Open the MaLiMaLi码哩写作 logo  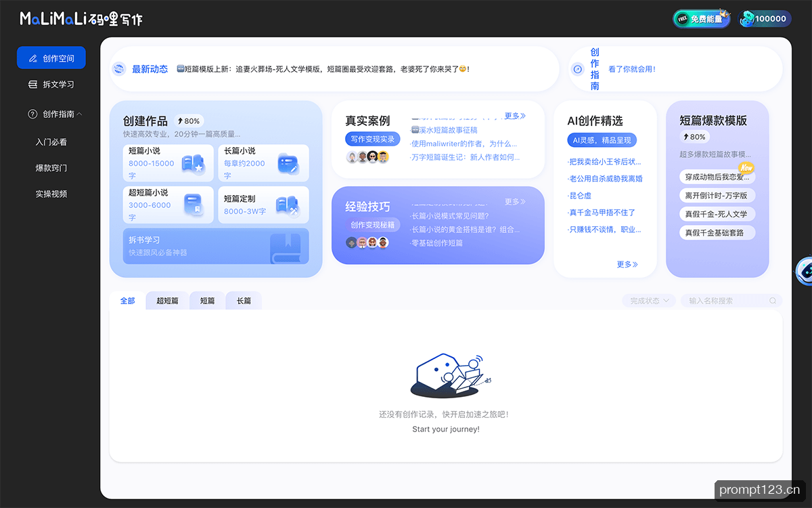pos(81,19)
